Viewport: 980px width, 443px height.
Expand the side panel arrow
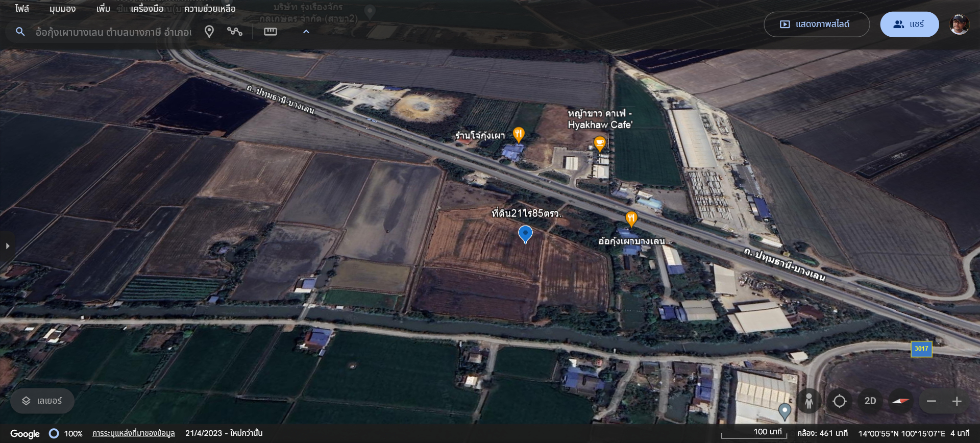[7, 246]
